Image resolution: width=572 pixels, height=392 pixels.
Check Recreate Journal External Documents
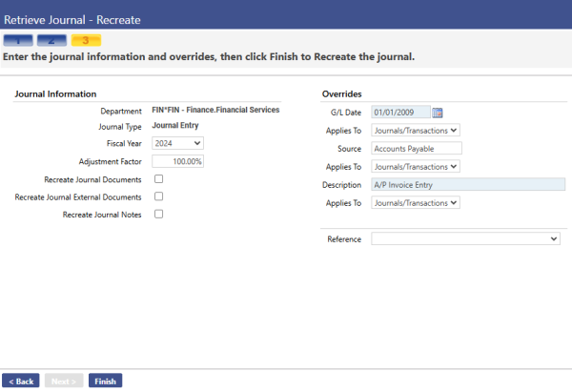158,196
